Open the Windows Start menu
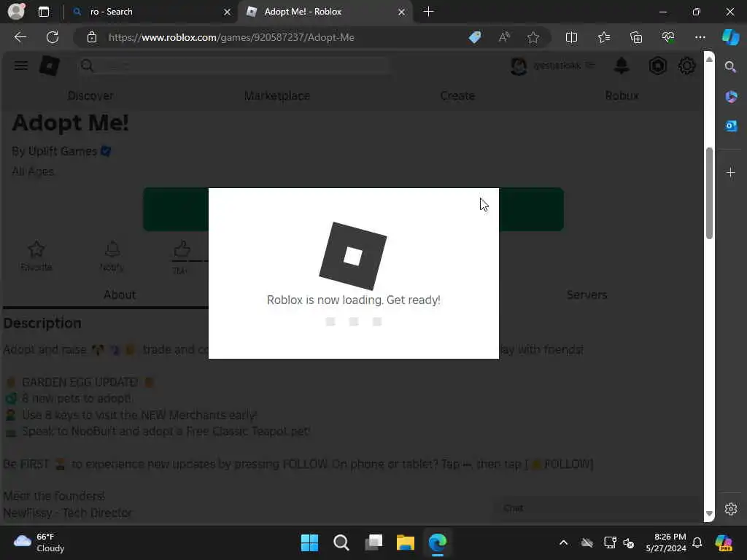The image size is (747, 560). click(309, 542)
